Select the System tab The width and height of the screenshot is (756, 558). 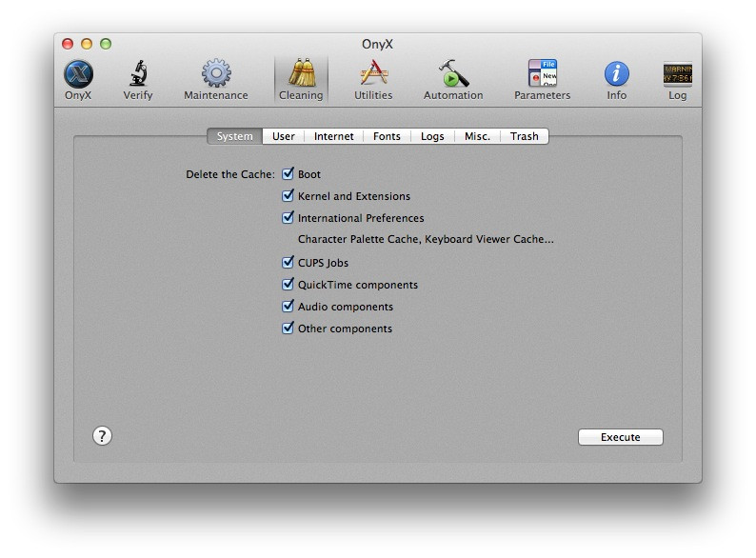tap(235, 136)
